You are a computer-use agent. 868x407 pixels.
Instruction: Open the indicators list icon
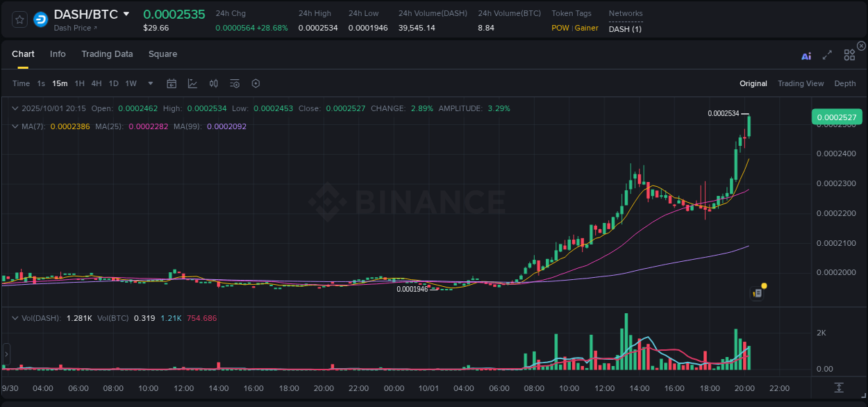coord(234,83)
